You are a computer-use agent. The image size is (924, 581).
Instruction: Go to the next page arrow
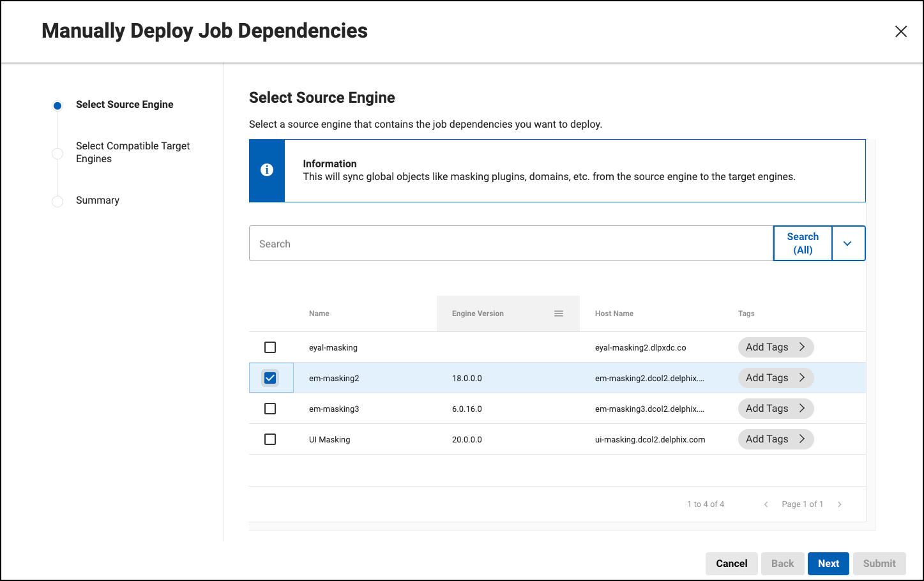[840, 504]
